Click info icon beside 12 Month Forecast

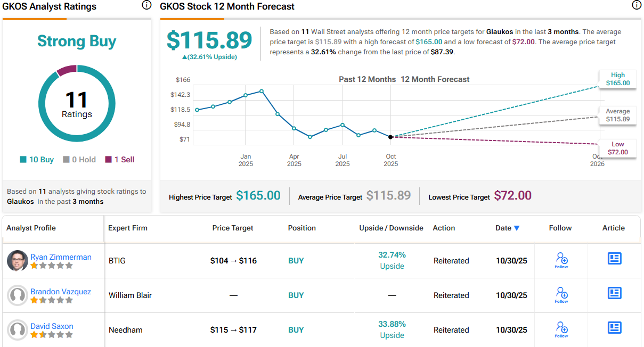(636, 5)
